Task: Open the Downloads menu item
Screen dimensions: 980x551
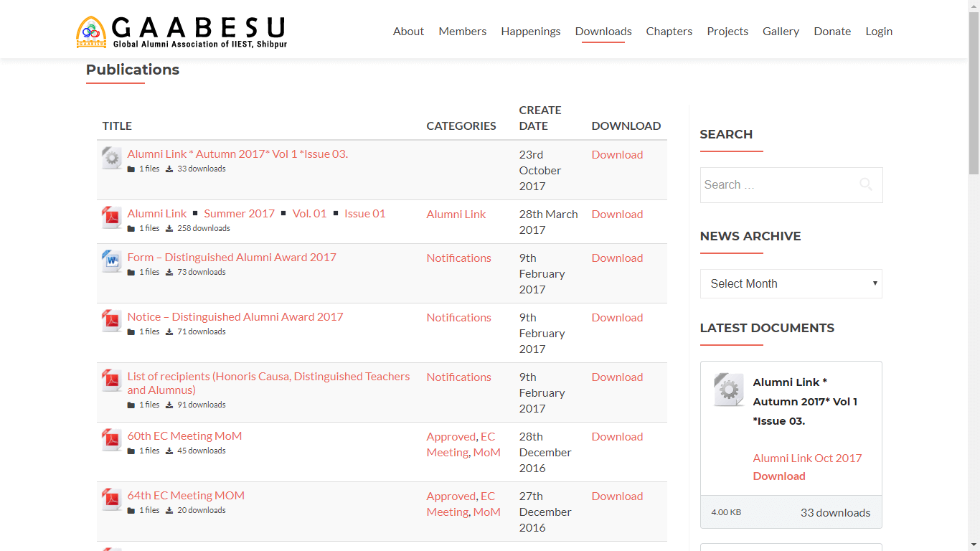Action: (x=603, y=32)
